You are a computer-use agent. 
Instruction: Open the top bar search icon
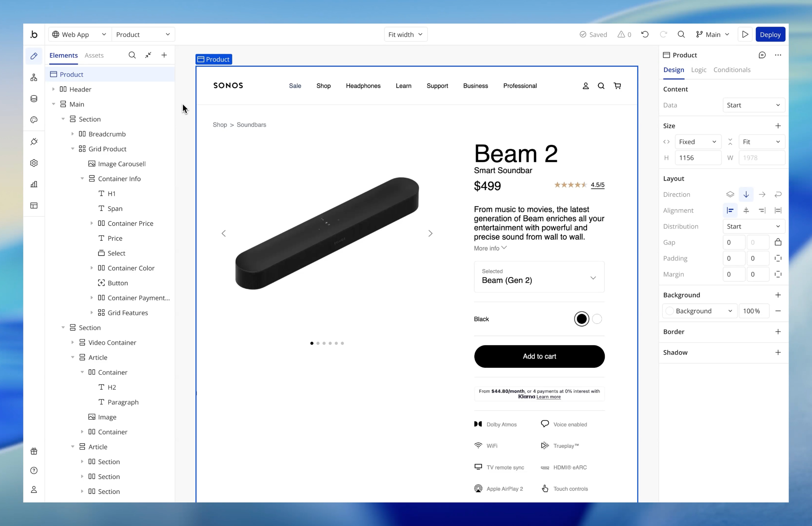[681, 34]
